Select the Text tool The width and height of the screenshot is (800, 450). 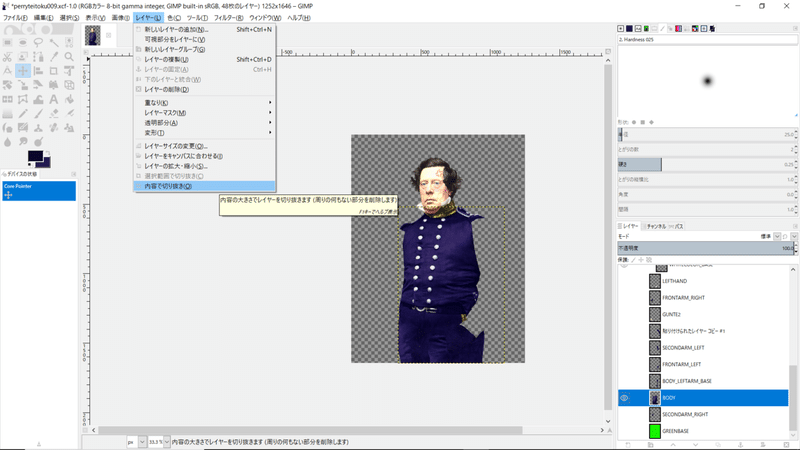coord(54,99)
